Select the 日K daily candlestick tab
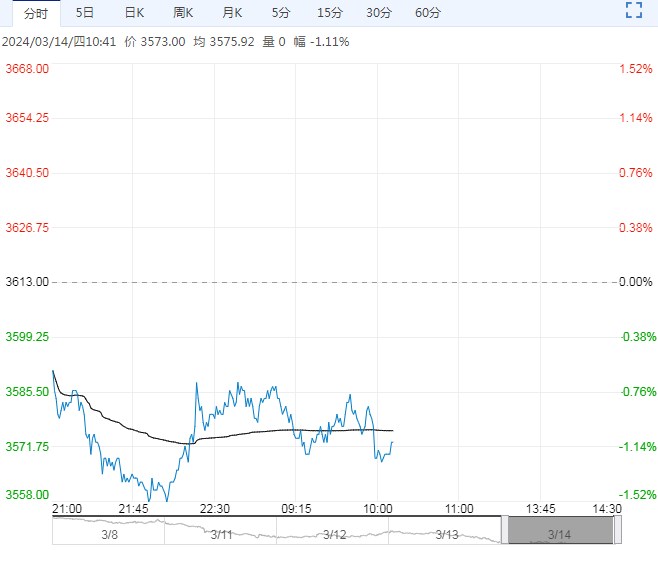Screen dimensions: 658x564 [x=134, y=13]
